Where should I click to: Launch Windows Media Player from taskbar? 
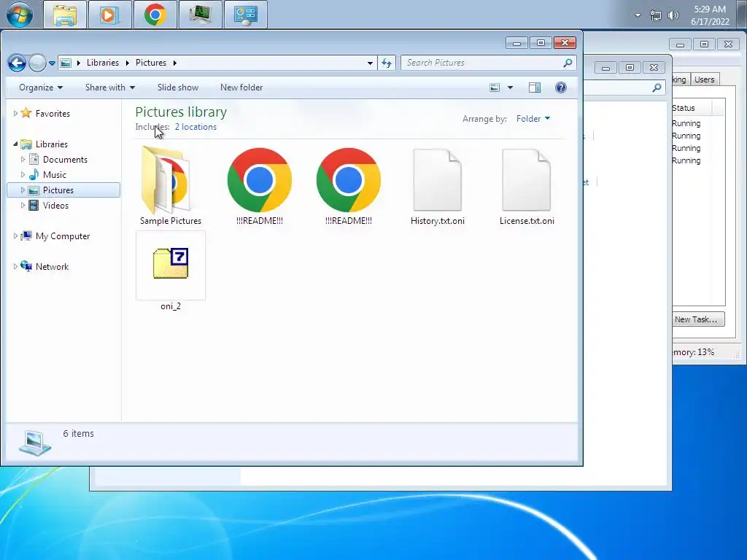point(109,15)
